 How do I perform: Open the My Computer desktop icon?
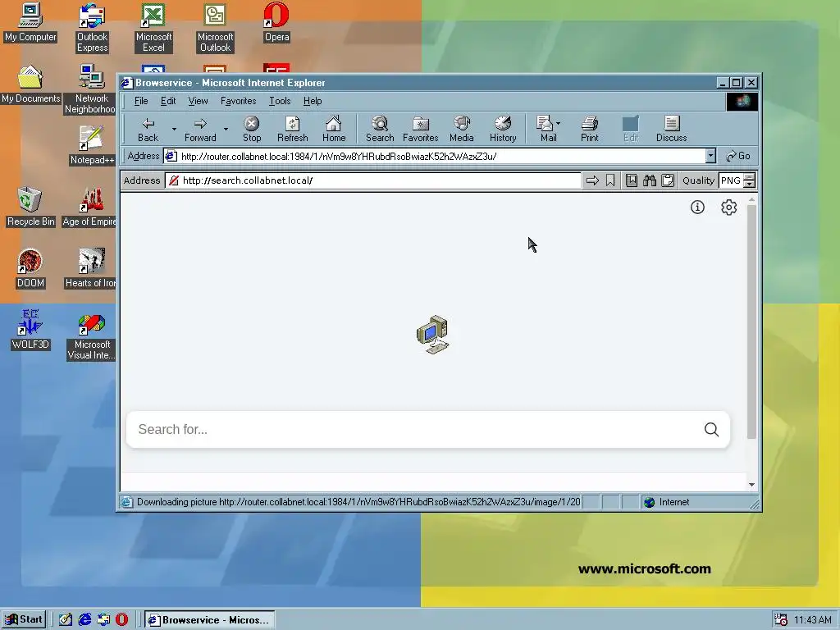30,22
